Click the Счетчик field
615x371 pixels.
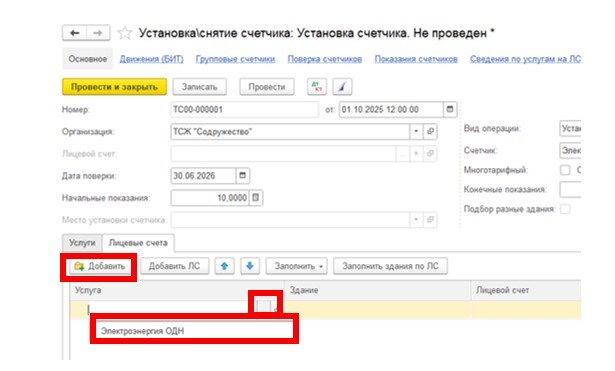pyautogui.click(x=570, y=150)
